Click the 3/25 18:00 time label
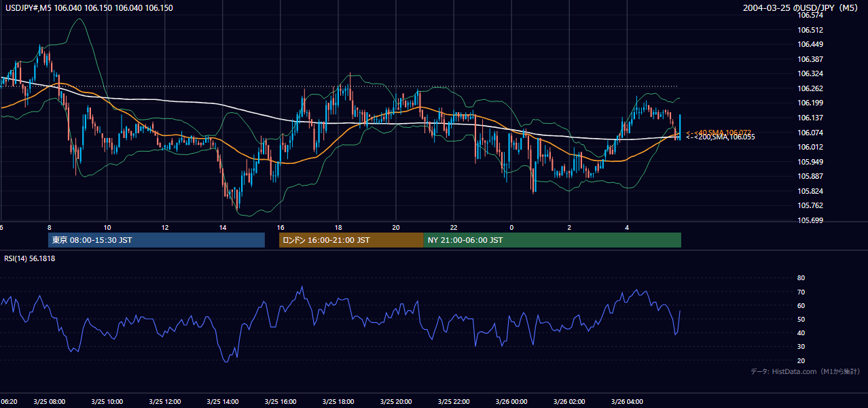The height and width of the screenshot is (408, 868). tap(338, 402)
